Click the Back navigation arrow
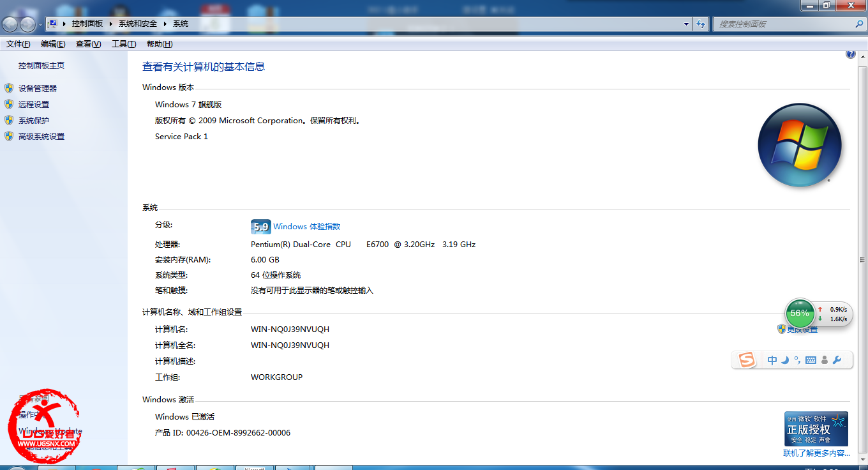 click(10, 24)
